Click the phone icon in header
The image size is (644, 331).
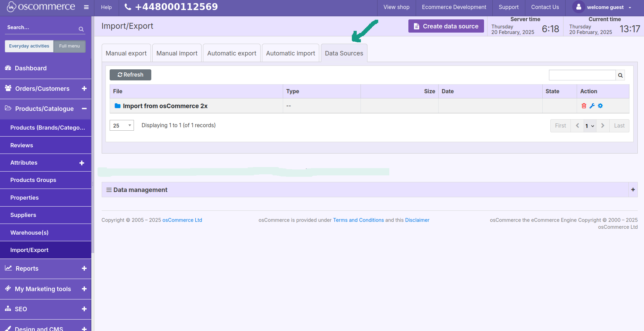[x=128, y=7]
